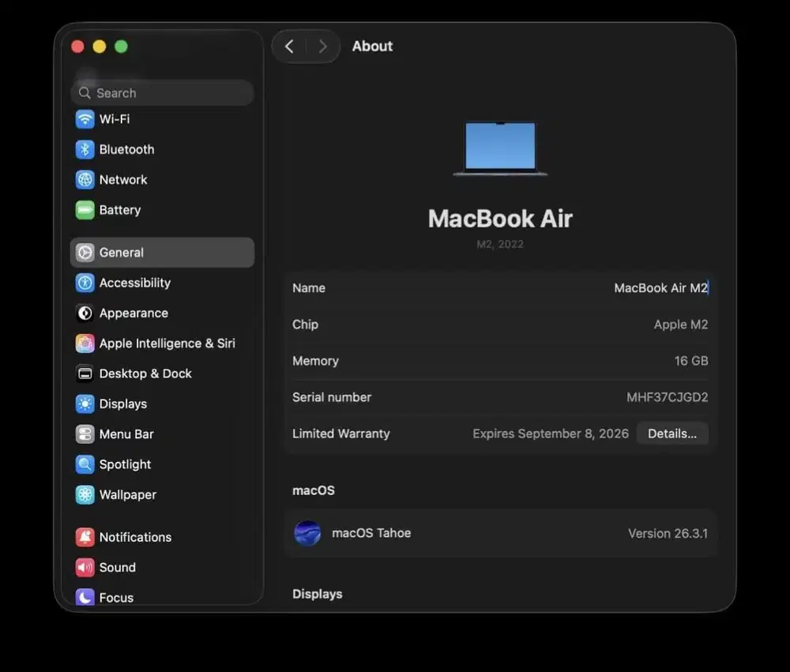Click the Notifications bell icon
The height and width of the screenshot is (672, 790).
[x=85, y=537]
